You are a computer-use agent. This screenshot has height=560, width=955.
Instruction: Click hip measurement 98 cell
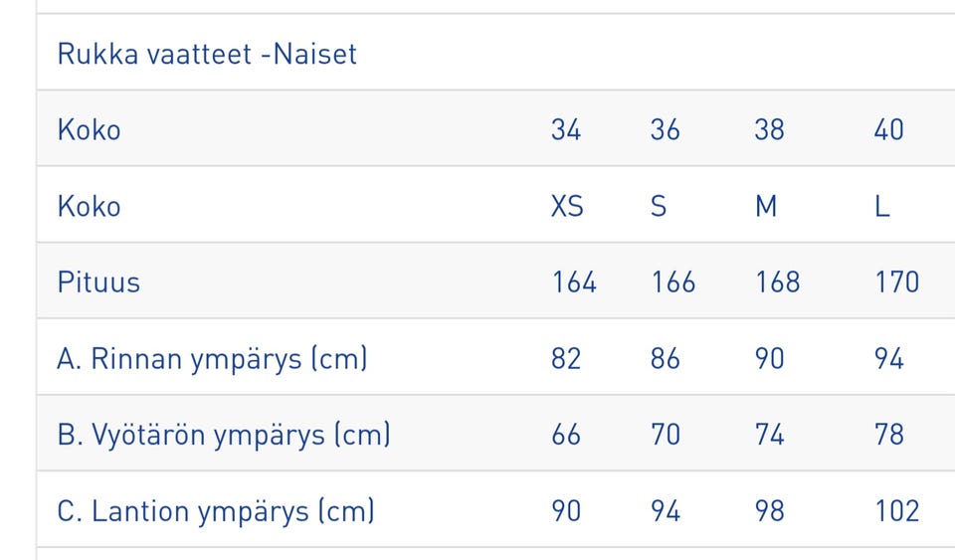pos(769,511)
